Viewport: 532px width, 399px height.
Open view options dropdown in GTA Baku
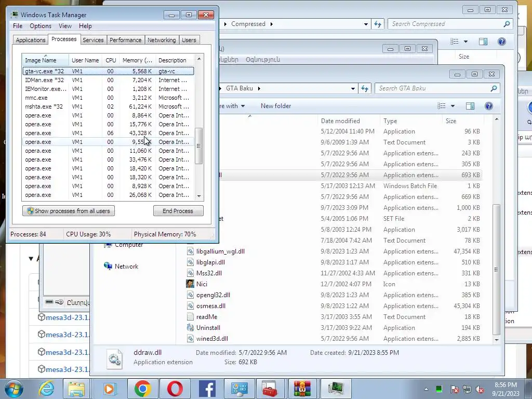tap(453, 106)
